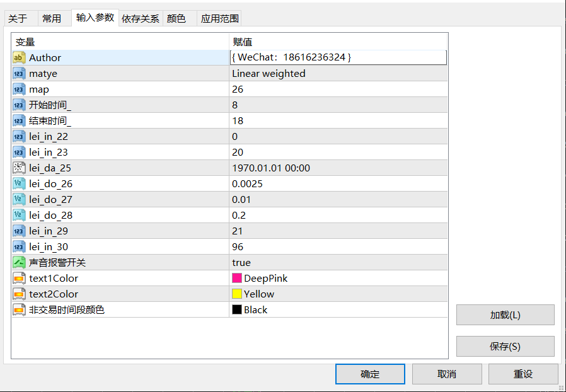The height and width of the screenshot is (392, 566).
Task: Click the double icon beside lei_do_28
Action: coord(19,215)
